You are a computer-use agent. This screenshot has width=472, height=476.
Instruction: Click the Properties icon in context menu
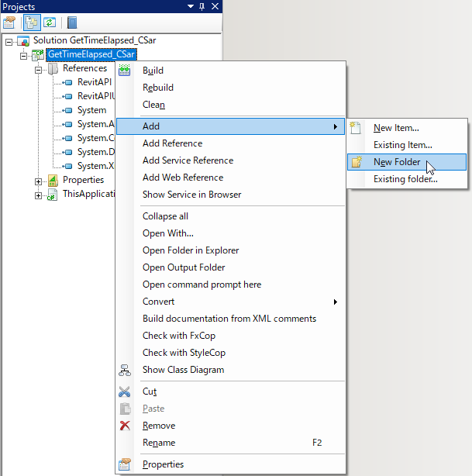[x=125, y=464]
